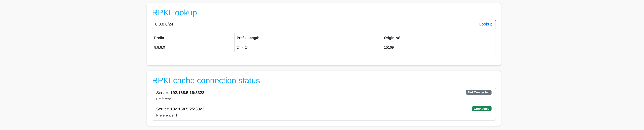
Task: Click the origin AS value 15169
Action: [x=389, y=47]
